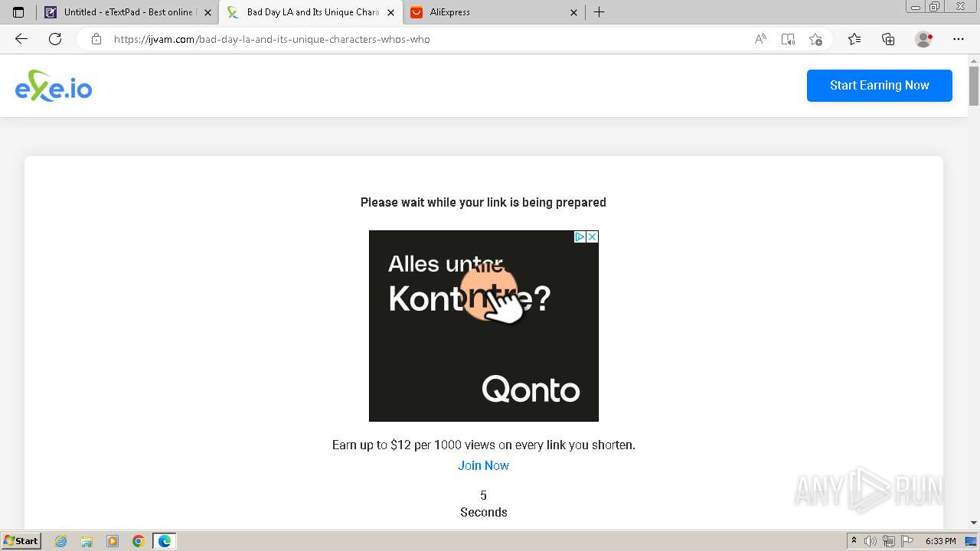Screen dimensions: 980x551
Task: Open File Explorer from the taskbar
Action: coord(87,541)
